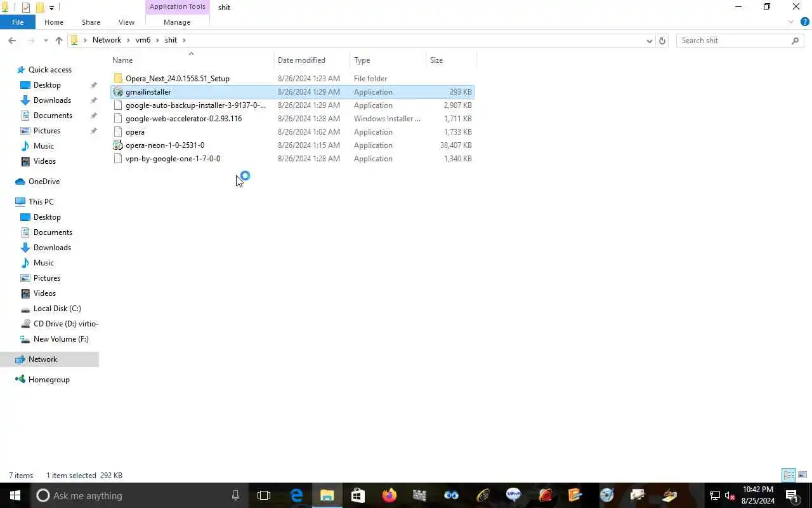Open pinned Pictures under Quick access
The height and width of the screenshot is (508, 812).
coord(47,131)
